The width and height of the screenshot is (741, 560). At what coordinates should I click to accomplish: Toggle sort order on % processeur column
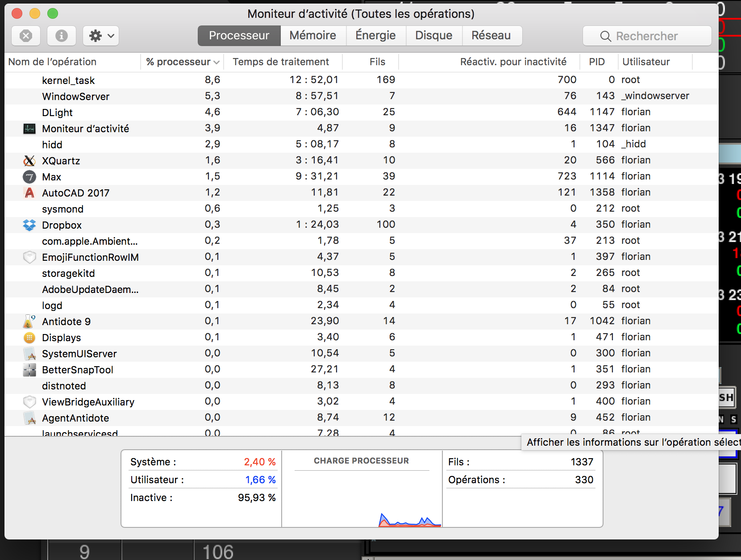coord(182,62)
